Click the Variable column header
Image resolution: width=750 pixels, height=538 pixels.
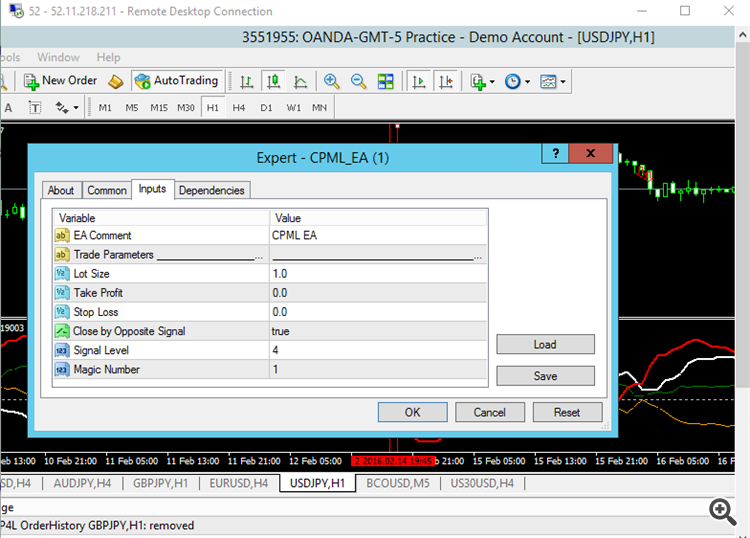coord(161,218)
